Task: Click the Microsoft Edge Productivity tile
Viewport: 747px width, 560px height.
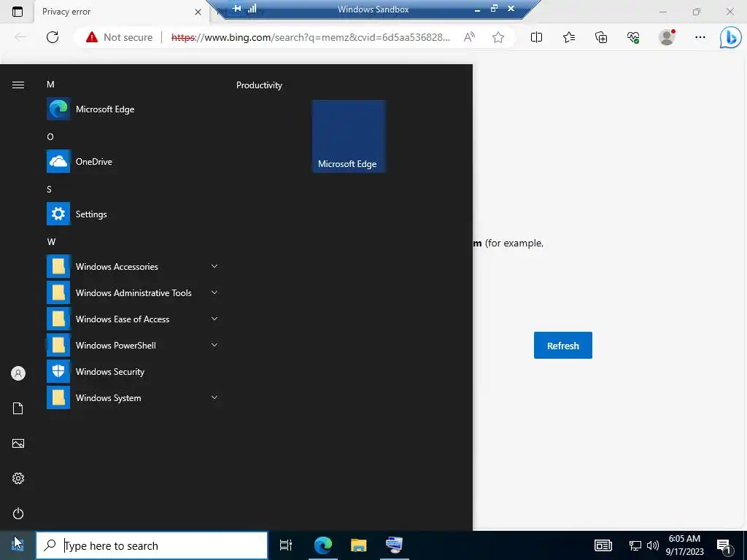Action: [348, 136]
